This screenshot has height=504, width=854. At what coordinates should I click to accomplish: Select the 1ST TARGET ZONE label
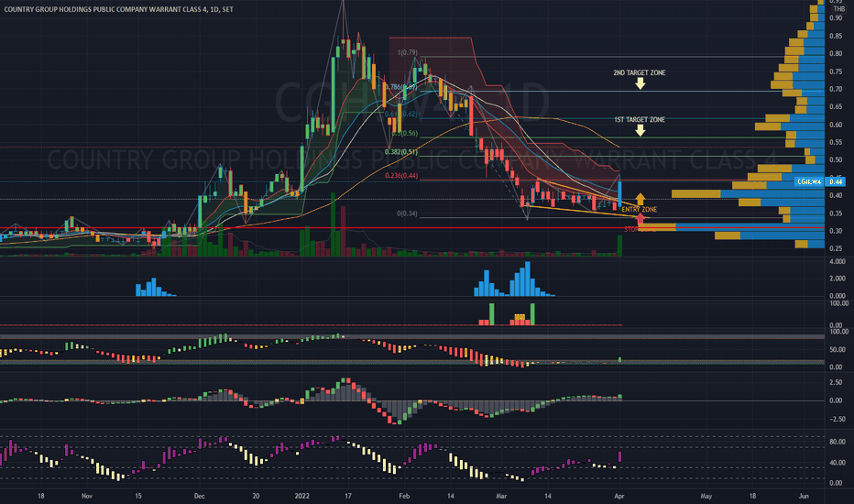pyautogui.click(x=640, y=119)
